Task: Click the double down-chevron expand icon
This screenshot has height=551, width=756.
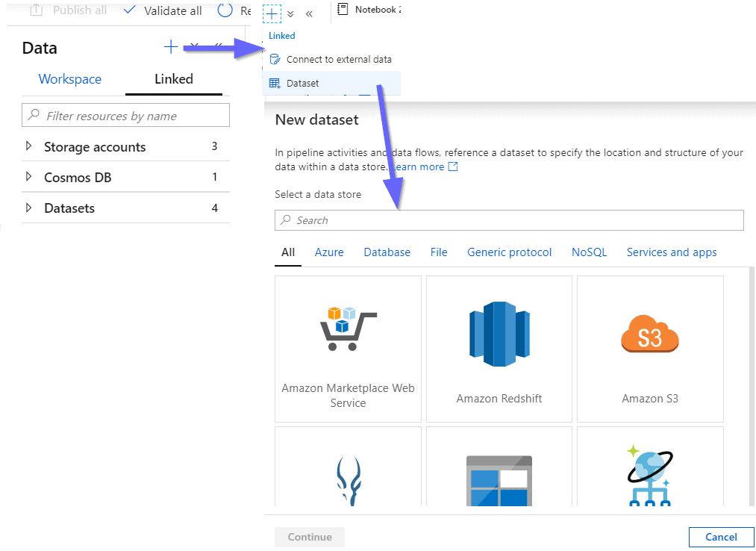Action: (290, 14)
